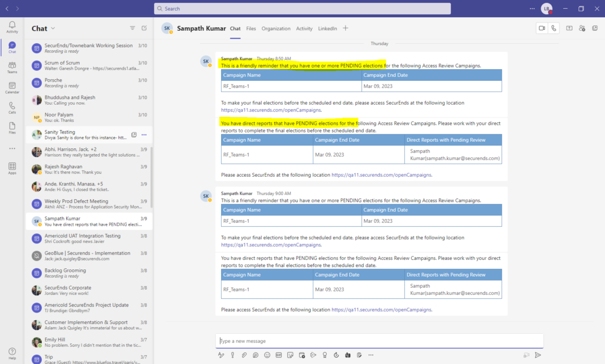Select Chat in the left app bar
This screenshot has width=605, height=364.
click(x=12, y=47)
